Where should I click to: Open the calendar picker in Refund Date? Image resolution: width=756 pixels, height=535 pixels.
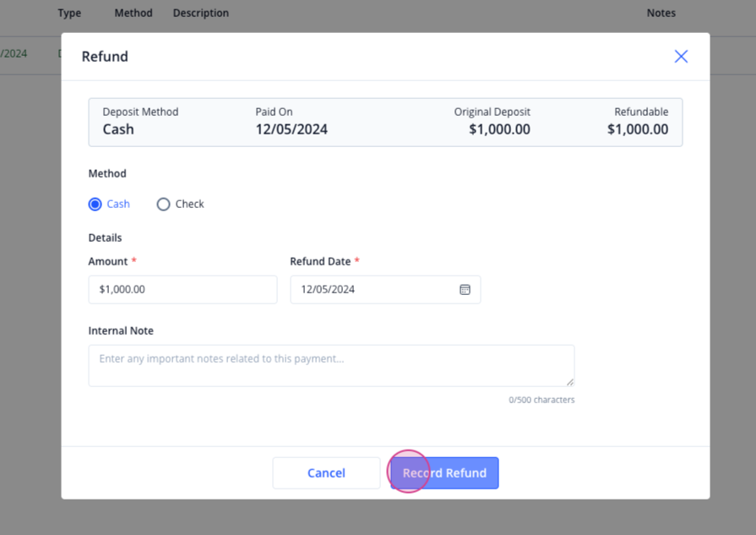pos(465,289)
